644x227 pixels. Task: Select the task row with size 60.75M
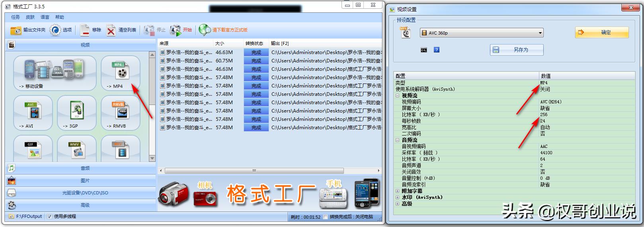click(270, 61)
